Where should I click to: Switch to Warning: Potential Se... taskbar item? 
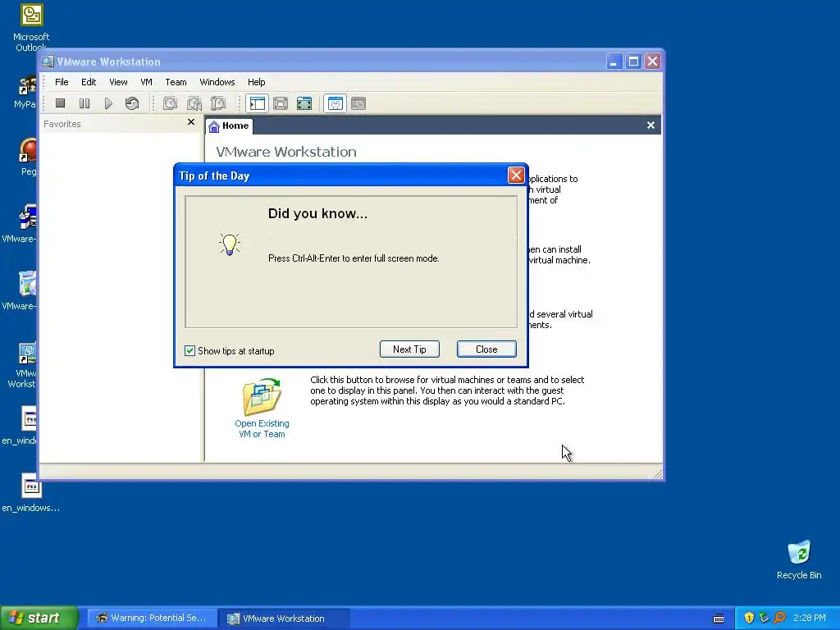tap(152, 619)
